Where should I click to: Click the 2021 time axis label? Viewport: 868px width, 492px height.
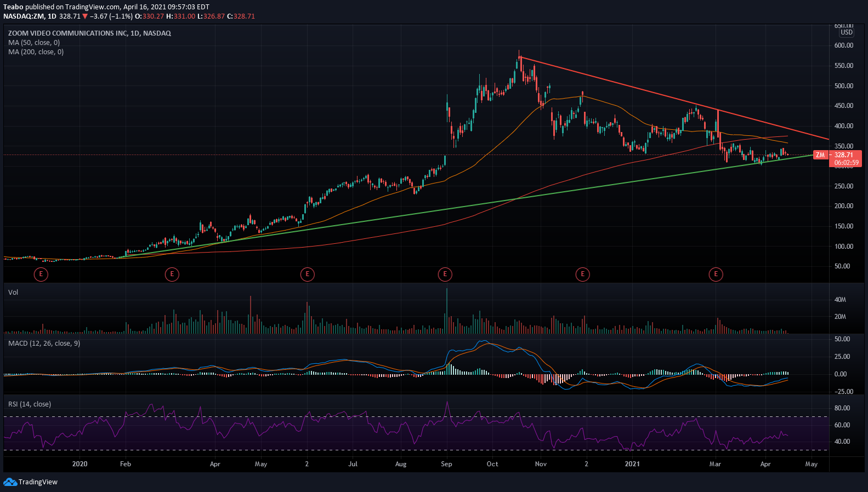pyautogui.click(x=632, y=464)
